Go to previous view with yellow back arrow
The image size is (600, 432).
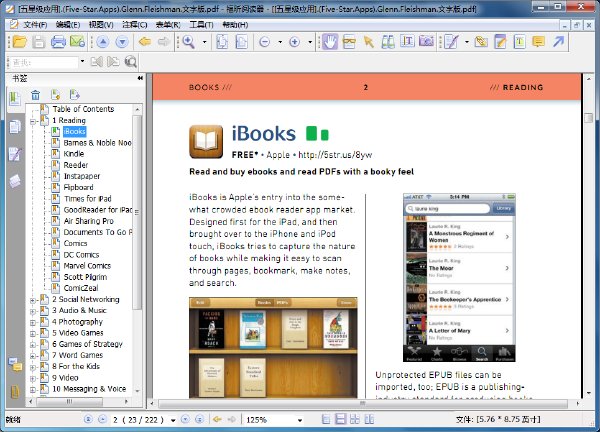pos(144,42)
